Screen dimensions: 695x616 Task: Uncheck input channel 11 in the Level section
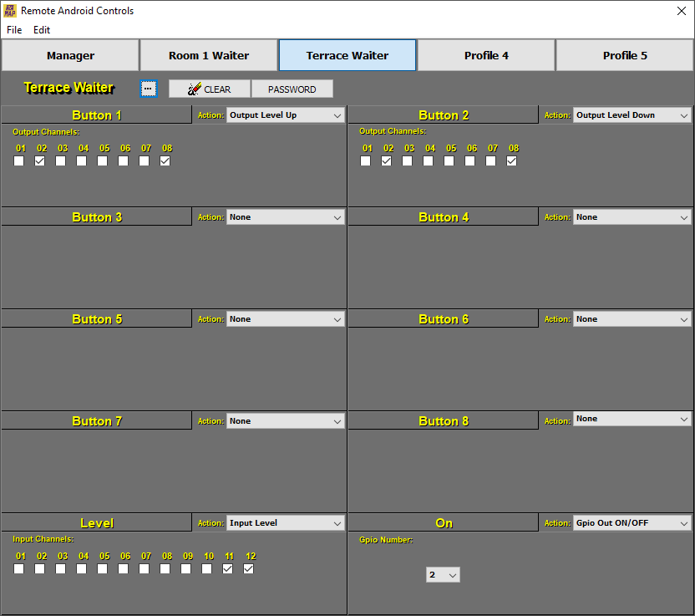(x=227, y=568)
